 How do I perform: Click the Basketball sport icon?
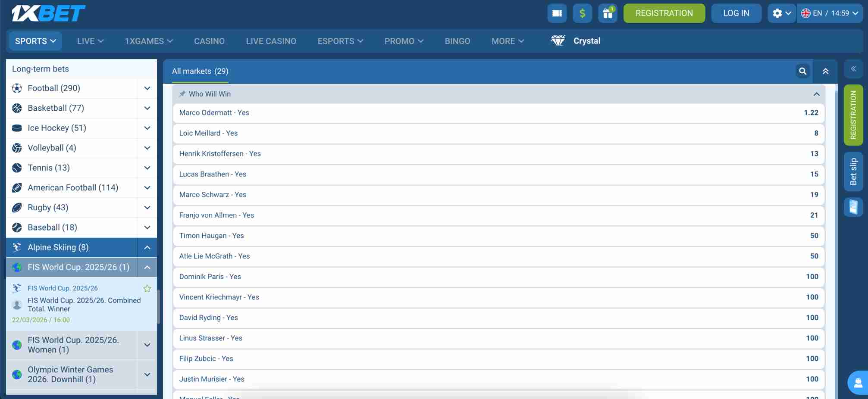17,108
